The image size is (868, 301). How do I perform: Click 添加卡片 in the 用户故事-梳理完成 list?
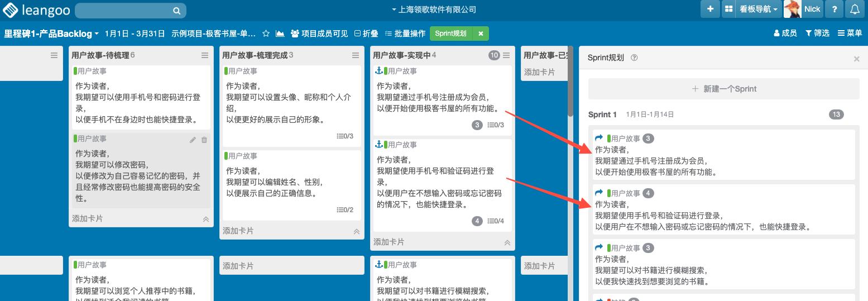(238, 231)
